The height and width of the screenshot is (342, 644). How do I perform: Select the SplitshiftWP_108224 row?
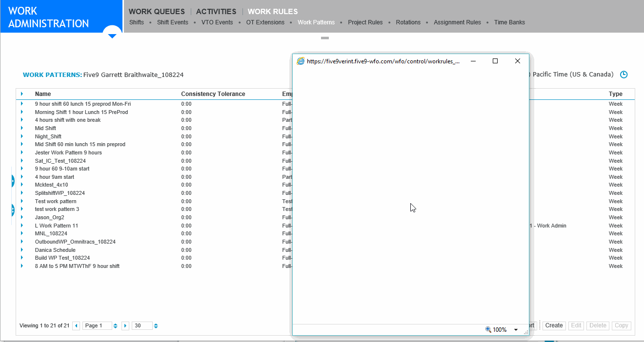point(60,193)
